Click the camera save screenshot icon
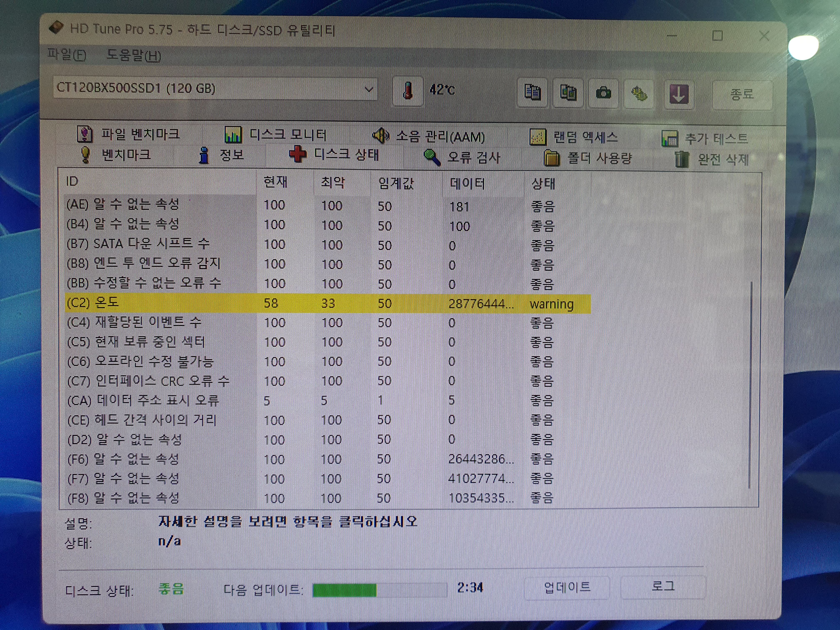 point(603,93)
